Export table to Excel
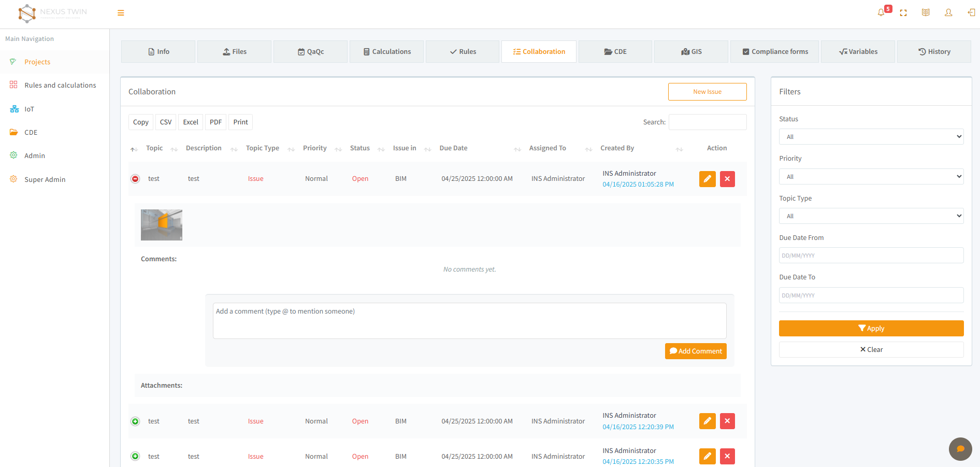The width and height of the screenshot is (980, 467). [191, 122]
